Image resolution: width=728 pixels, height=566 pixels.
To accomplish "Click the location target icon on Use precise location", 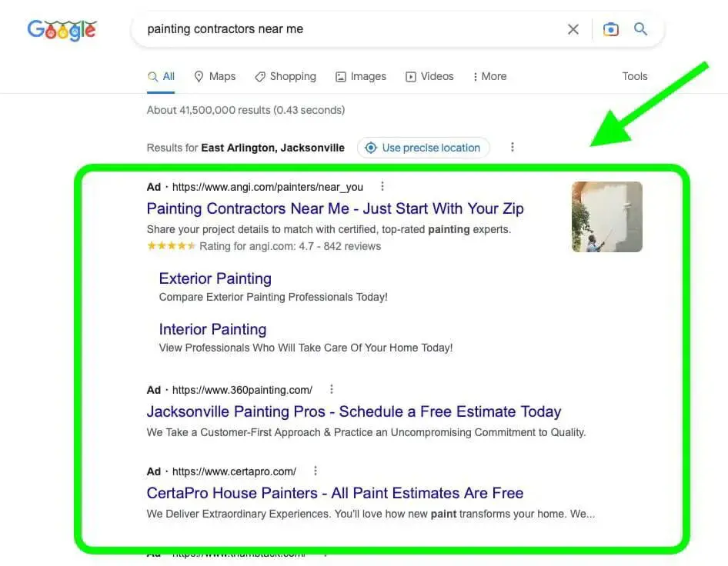I will tap(371, 148).
